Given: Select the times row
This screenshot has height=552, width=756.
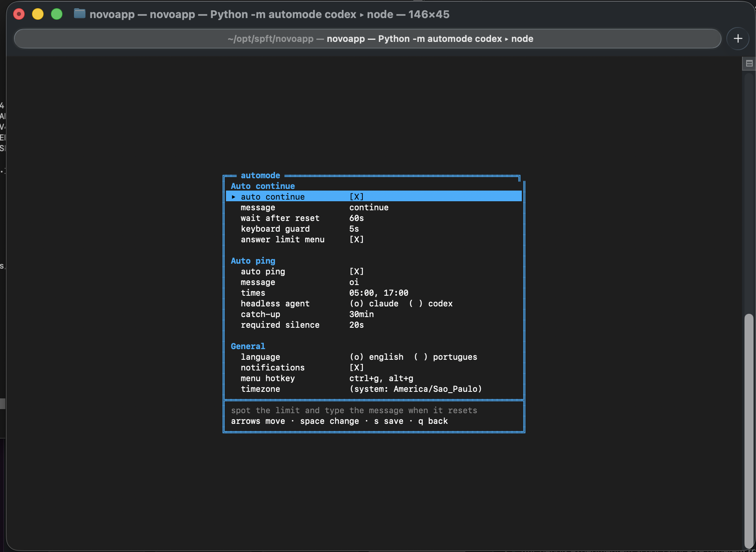Looking at the screenshot, I should (374, 293).
